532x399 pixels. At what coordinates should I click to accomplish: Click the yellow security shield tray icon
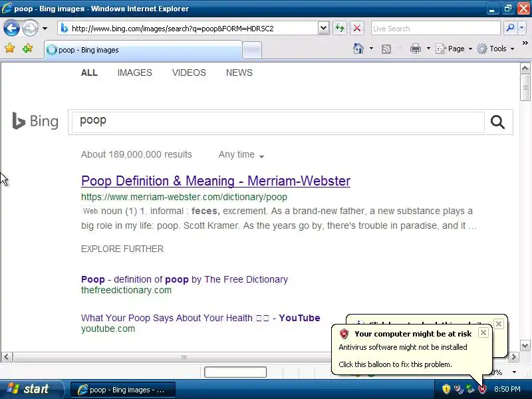446,389
